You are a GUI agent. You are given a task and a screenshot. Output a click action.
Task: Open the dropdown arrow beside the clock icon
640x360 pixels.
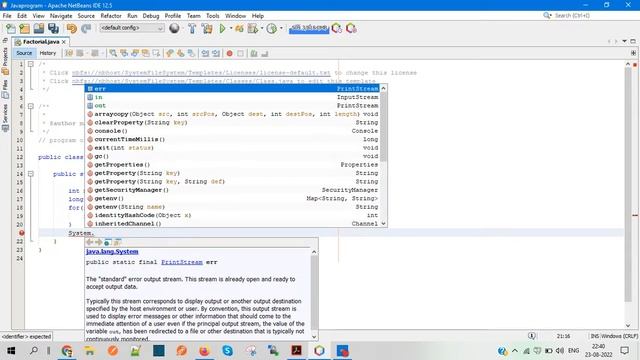281,29
